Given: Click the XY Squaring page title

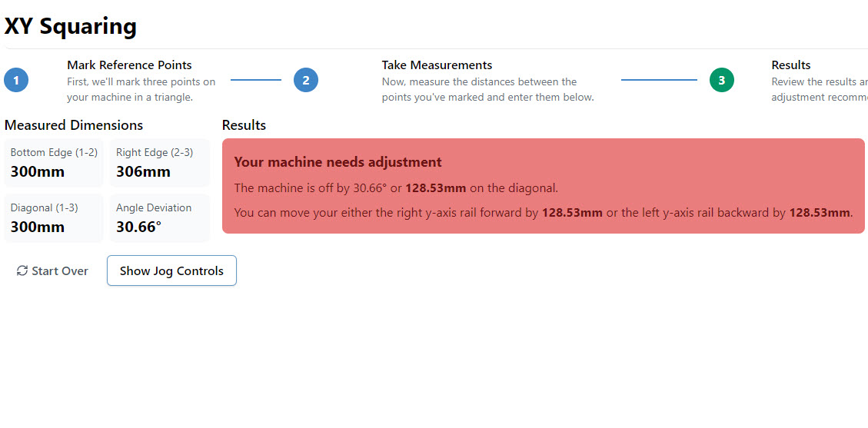Looking at the screenshot, I should 71,26.
